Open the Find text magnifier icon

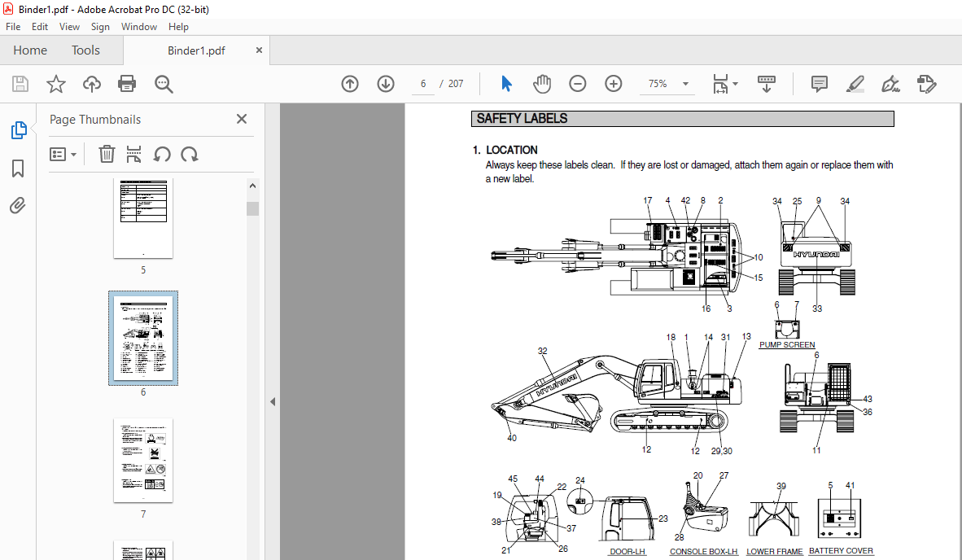(164, 84)
